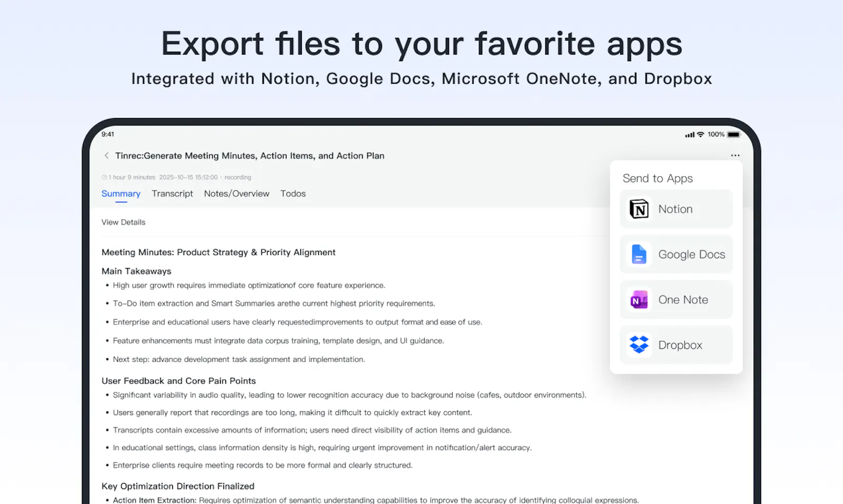The height and width of the screenshot is (504, 843).
Task: Click the 'Send to Apps' heading
Action: click(658, 179)
